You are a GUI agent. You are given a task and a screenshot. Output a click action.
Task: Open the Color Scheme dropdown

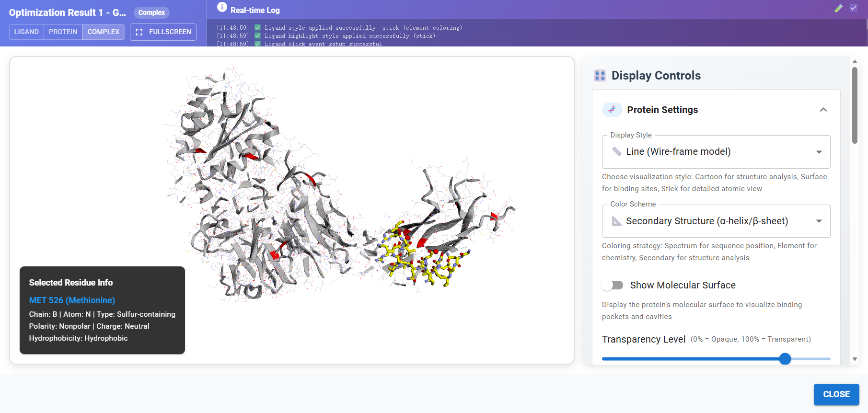[716, 221]
